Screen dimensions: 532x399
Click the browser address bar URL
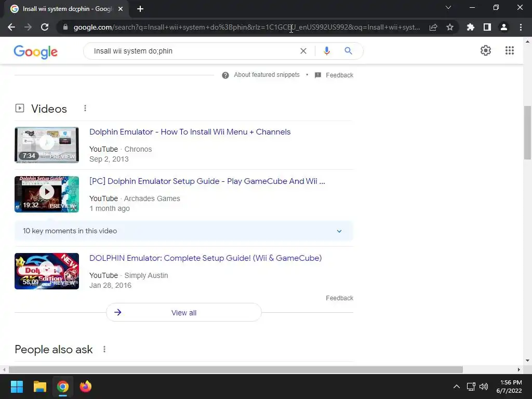point(247,27)
